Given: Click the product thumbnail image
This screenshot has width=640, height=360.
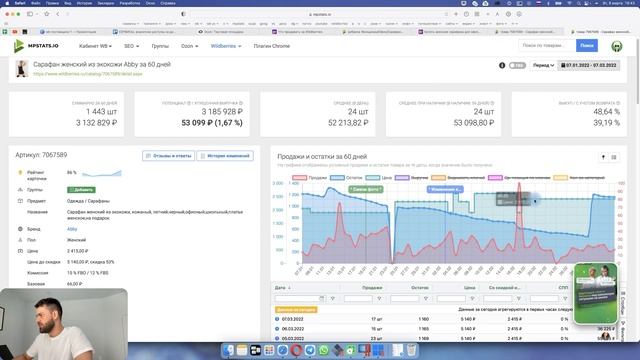Looking at the screenshot, I should coord(22,69).
